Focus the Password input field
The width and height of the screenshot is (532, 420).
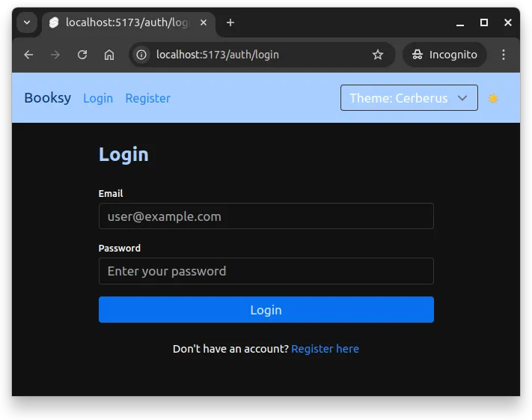tap(266, 271)
